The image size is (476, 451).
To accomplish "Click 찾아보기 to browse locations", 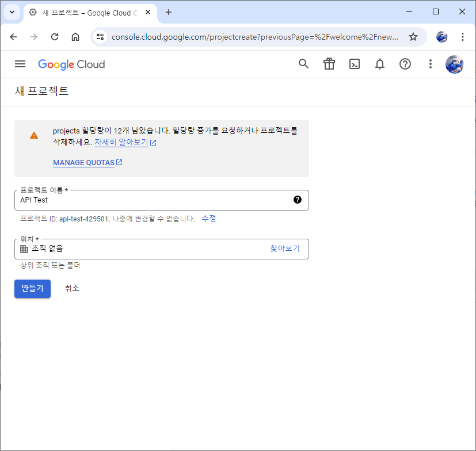I will pyautogui.click(x=285, y=249).
